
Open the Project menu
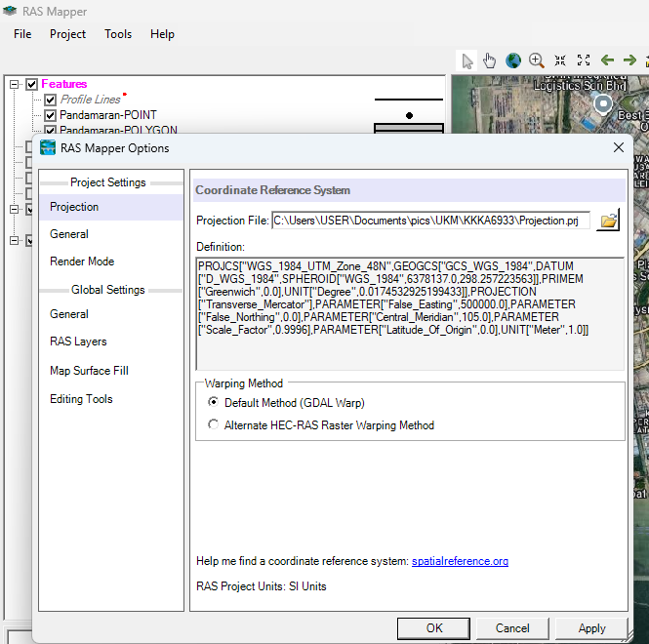pos(67,34)
